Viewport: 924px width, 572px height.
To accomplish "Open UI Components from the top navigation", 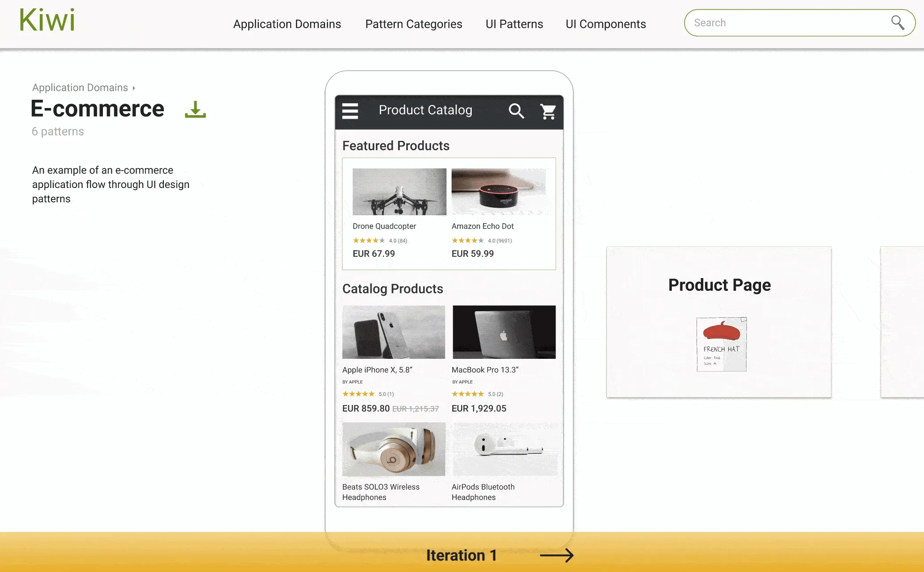I will [605, 24].
